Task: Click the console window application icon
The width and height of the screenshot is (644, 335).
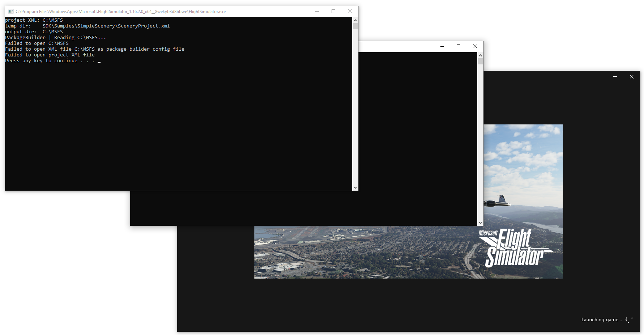Action: [x=11, y=11]
